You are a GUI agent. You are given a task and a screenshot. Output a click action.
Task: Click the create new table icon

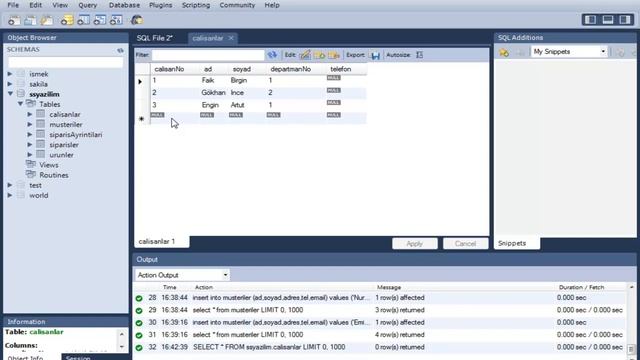tap(83, 20)
